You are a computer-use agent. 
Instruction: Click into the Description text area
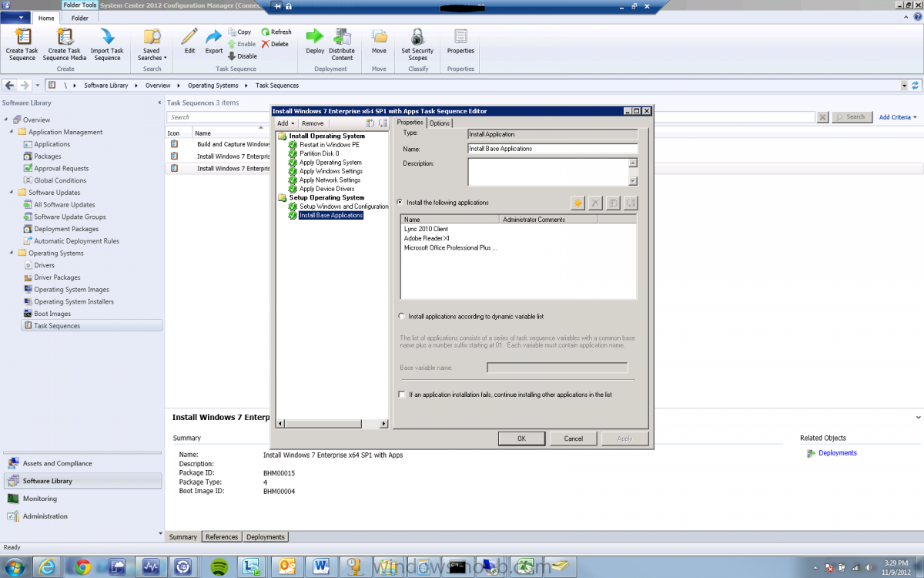point(548,172)
